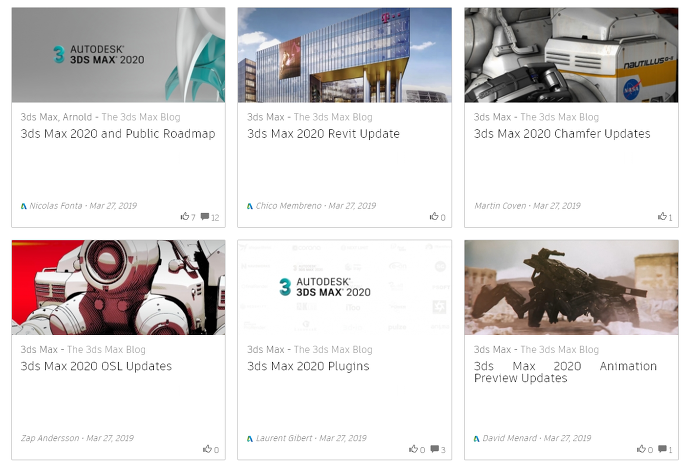Screen dimensions: 683x465
Task: Open '3ds Max 2020 Plugins' article title
Action: point(308,366)
